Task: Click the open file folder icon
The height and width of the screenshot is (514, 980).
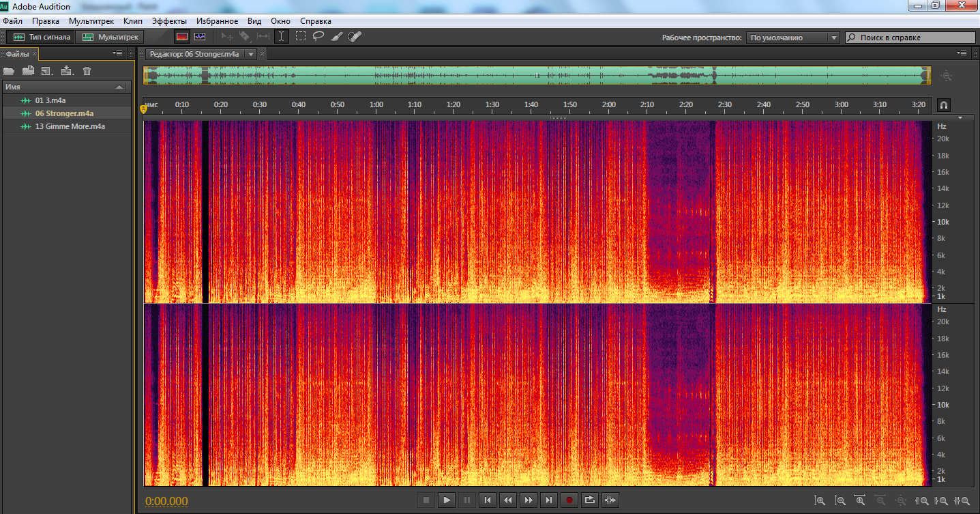Action: pos(9,71)
